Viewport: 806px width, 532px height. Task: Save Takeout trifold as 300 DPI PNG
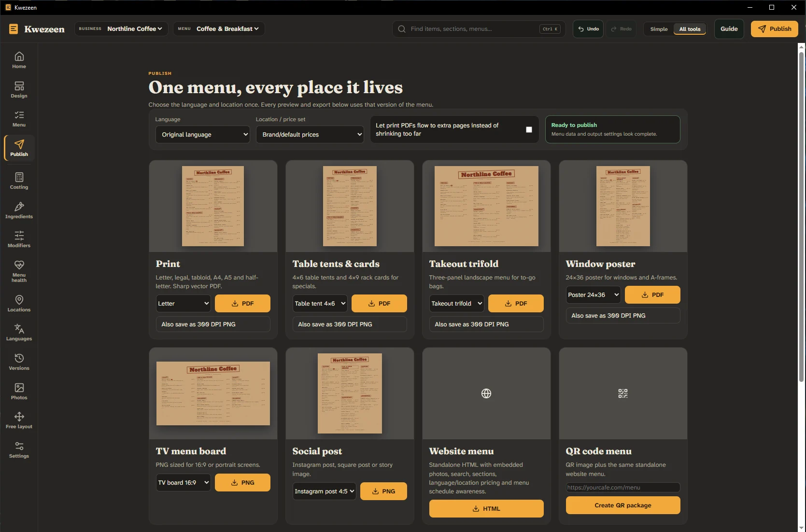[486, 324]
